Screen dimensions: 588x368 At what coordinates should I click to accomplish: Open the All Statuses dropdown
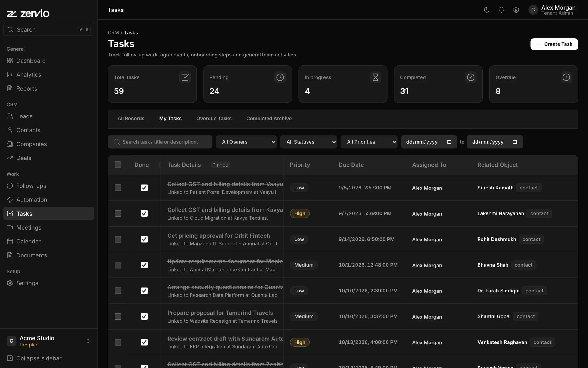308,142
